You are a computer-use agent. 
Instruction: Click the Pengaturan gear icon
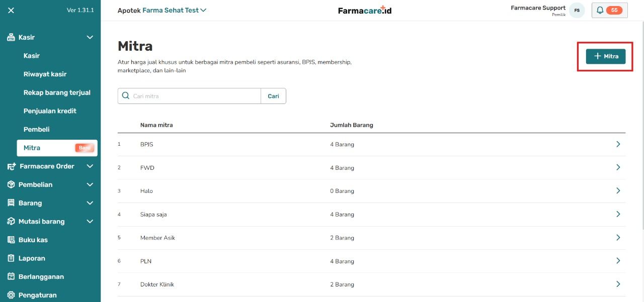tap(11, 295)
